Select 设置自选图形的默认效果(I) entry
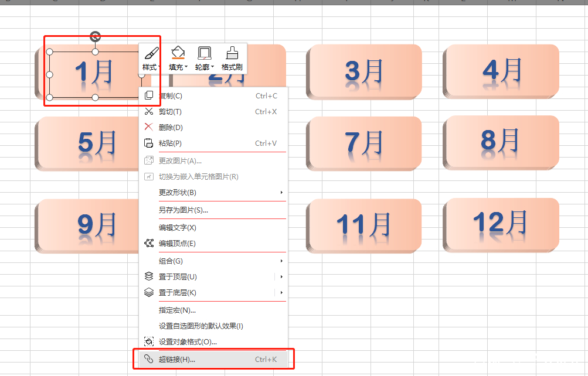This screenshot has height=376, width=588. (213, 326)
